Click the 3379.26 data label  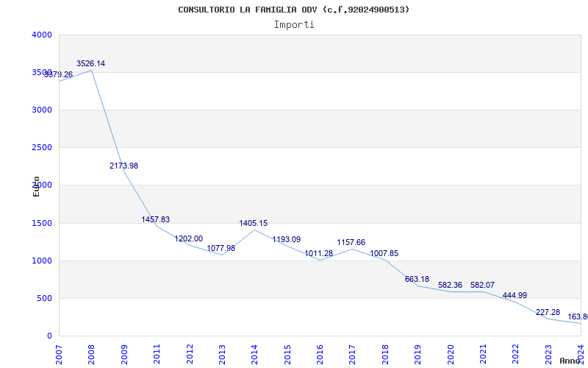click(x=59, y=75)
